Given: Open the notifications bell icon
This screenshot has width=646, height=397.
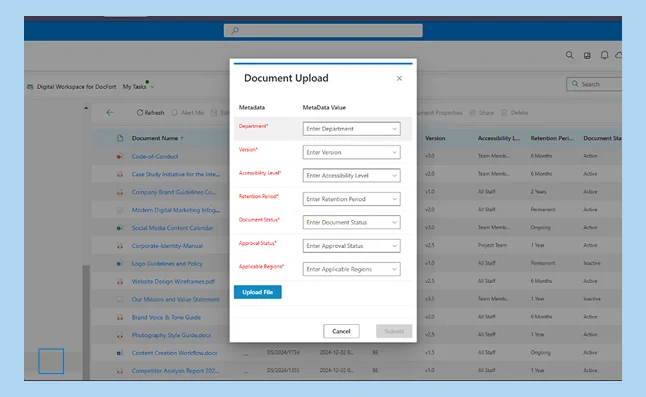Looking at the screenshot, I should [x=604, y=55].
